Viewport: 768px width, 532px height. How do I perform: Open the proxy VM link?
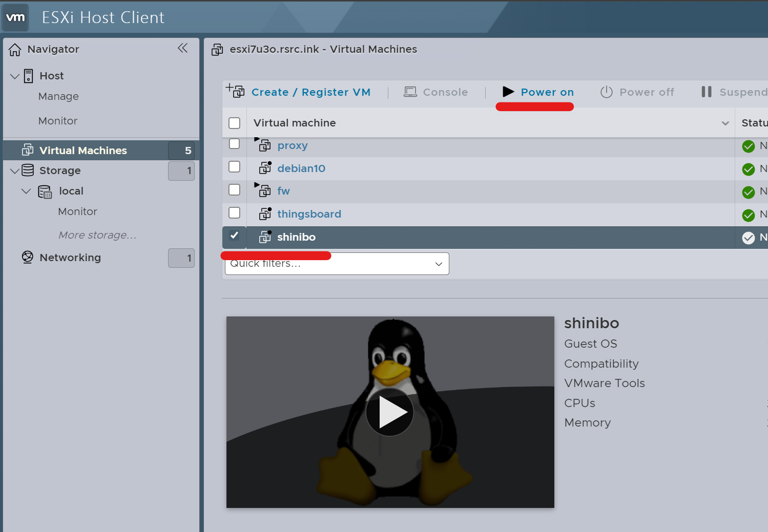click(293, 145)
